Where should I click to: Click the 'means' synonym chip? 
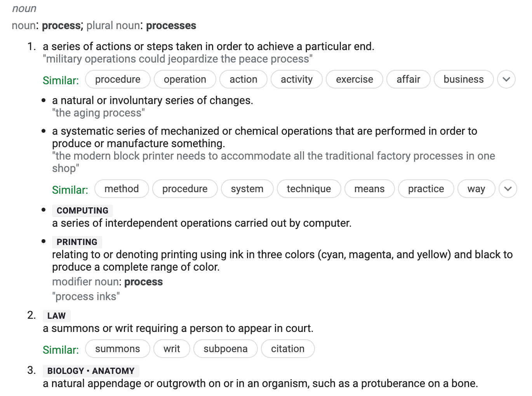coord(370,189)
